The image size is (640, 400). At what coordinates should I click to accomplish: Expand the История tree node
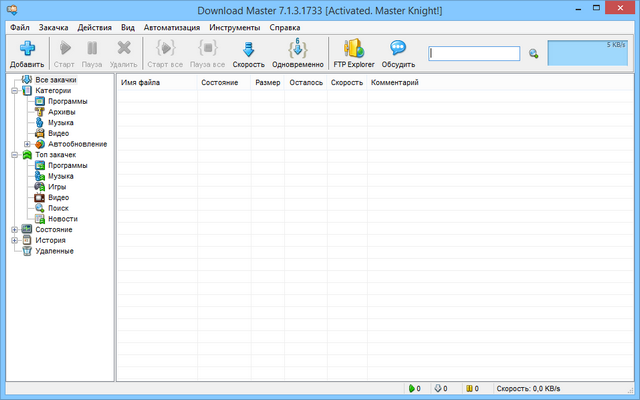[x=14, y=240]
